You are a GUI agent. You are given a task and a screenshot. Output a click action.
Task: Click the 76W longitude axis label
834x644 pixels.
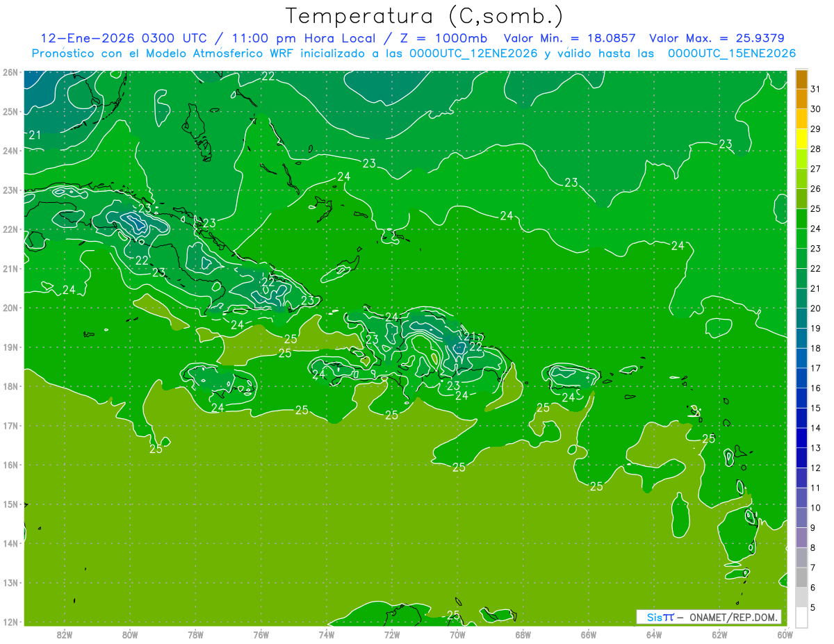(x=261, y=635)
